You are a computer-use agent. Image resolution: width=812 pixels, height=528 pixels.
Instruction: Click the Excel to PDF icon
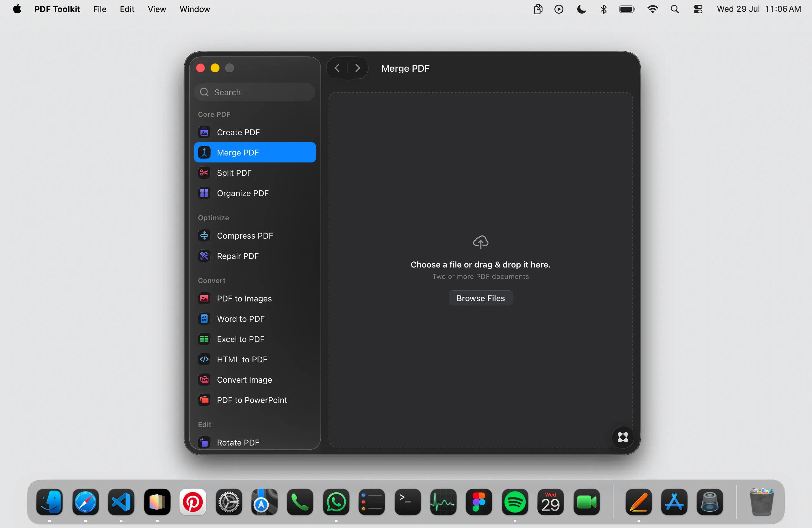[204, 339]
